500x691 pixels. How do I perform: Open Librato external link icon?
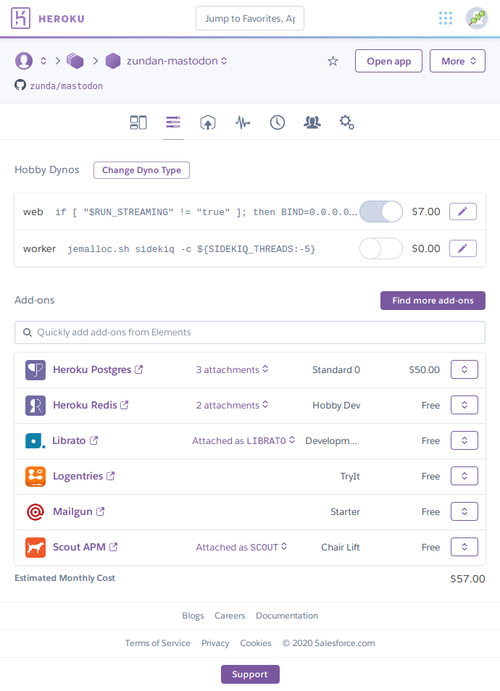click(94, 440)
